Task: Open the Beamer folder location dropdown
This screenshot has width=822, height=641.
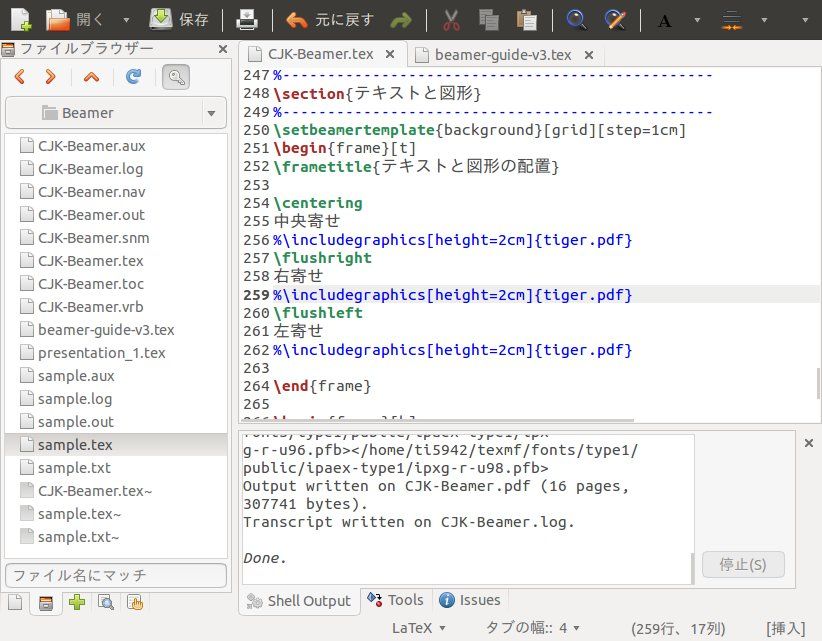Action: [x=116, y=113]
